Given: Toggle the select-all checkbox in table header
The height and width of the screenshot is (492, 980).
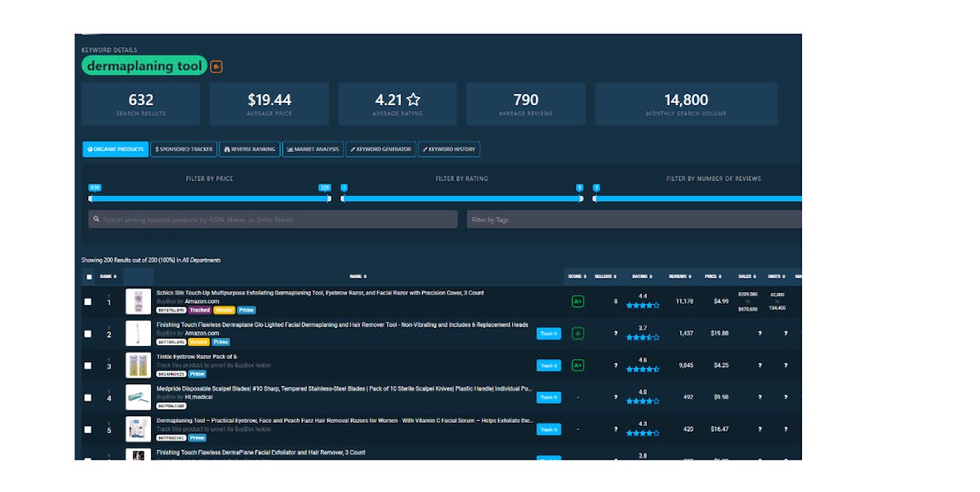Looking at the screenshot, I should (x=88, y=277).
